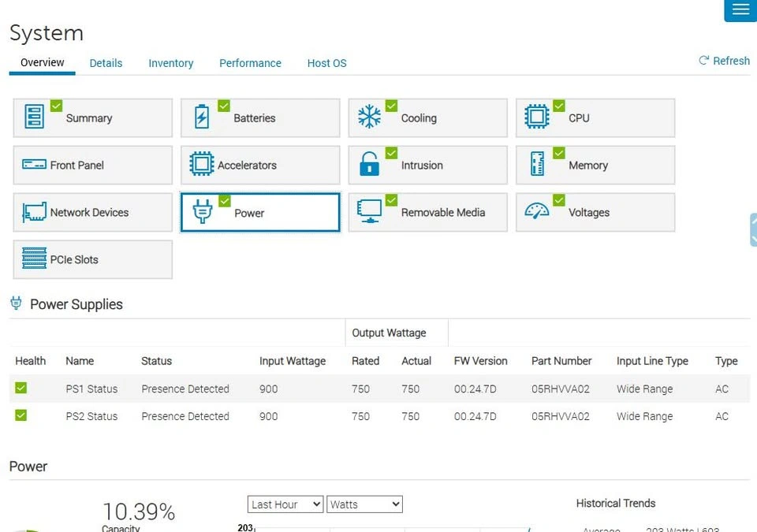Open the Last Hour time range dropdown
The width and height of the screenshot is (757, 532).
click(285, 504)
